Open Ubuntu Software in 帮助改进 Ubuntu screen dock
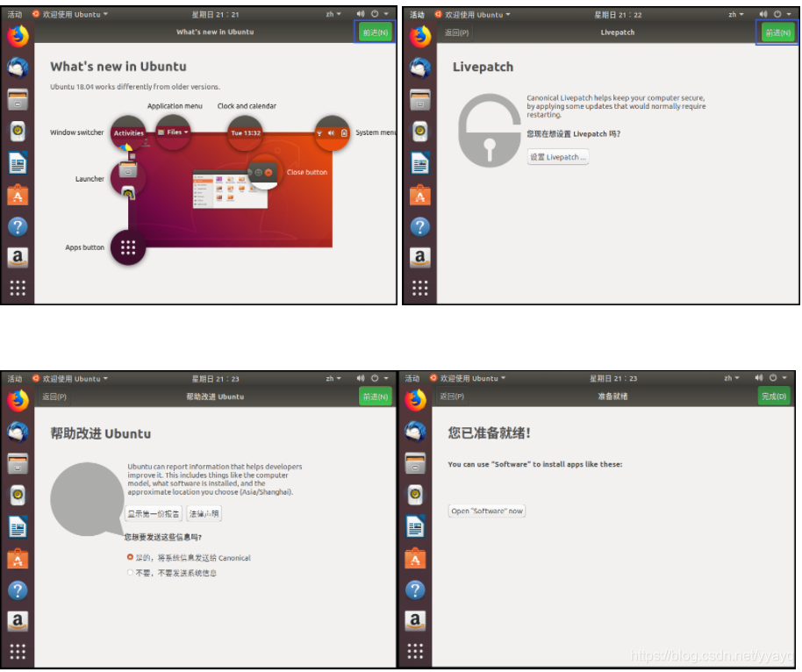 (x=18, y=559)
